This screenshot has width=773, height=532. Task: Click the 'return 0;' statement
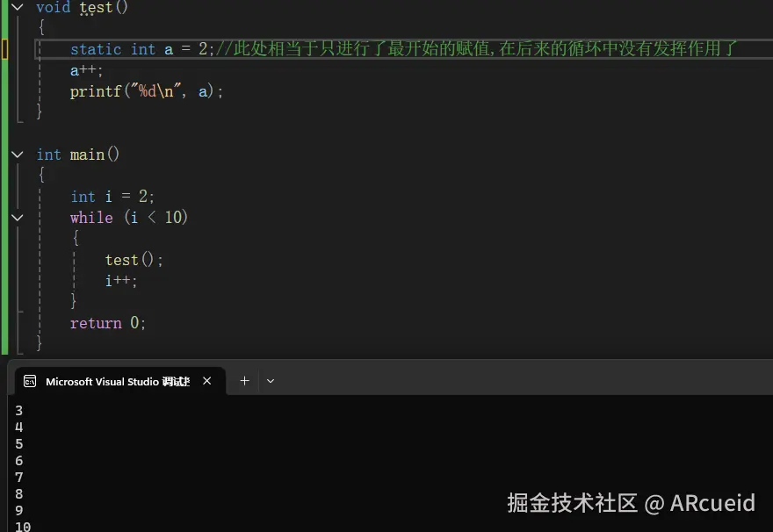coord(108,323)
